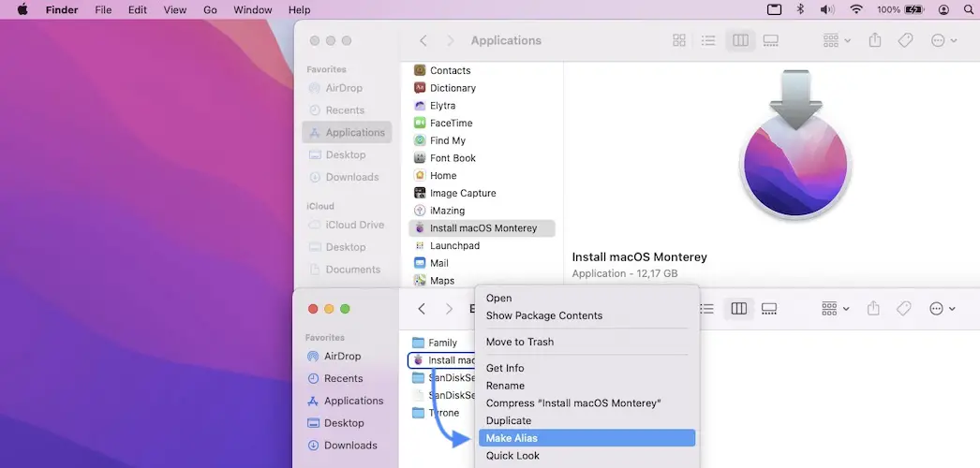Open Bluetooth status in menu bar
980x468 pixels.
tap(800, 9)
